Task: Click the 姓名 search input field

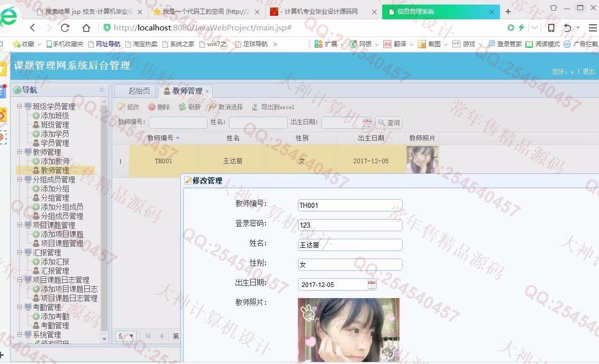Action: click(x=258, y=123)
